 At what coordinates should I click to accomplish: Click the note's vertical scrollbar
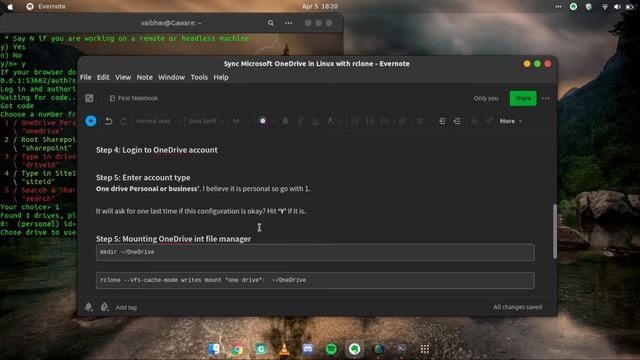pyautogui.click(x=555, y=231)
